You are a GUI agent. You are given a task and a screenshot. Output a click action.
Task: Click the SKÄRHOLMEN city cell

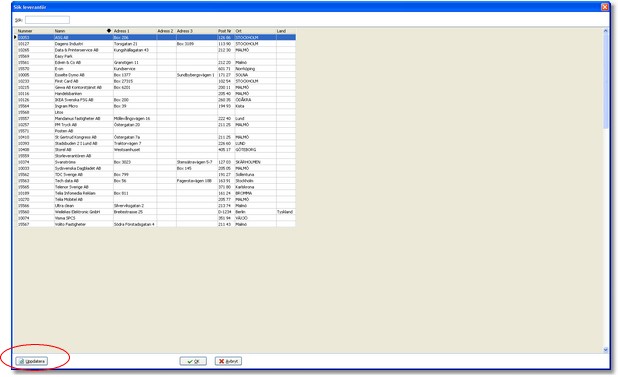click(255, 162)
